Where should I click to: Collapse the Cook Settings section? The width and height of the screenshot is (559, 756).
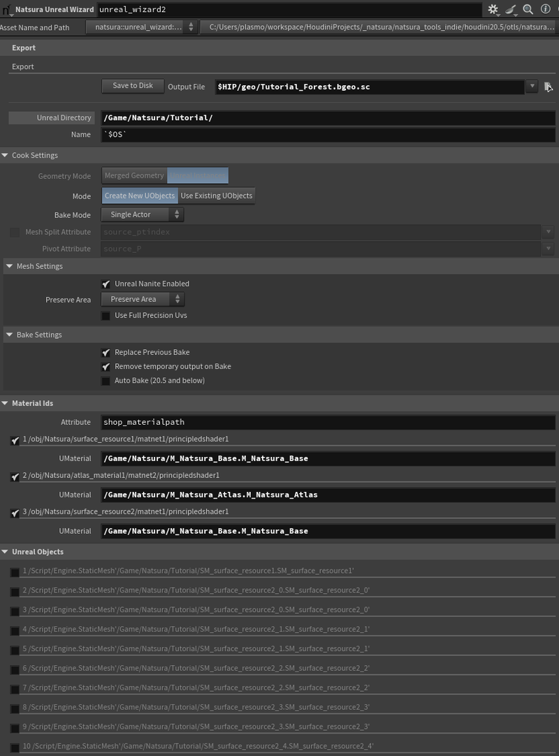6,155
